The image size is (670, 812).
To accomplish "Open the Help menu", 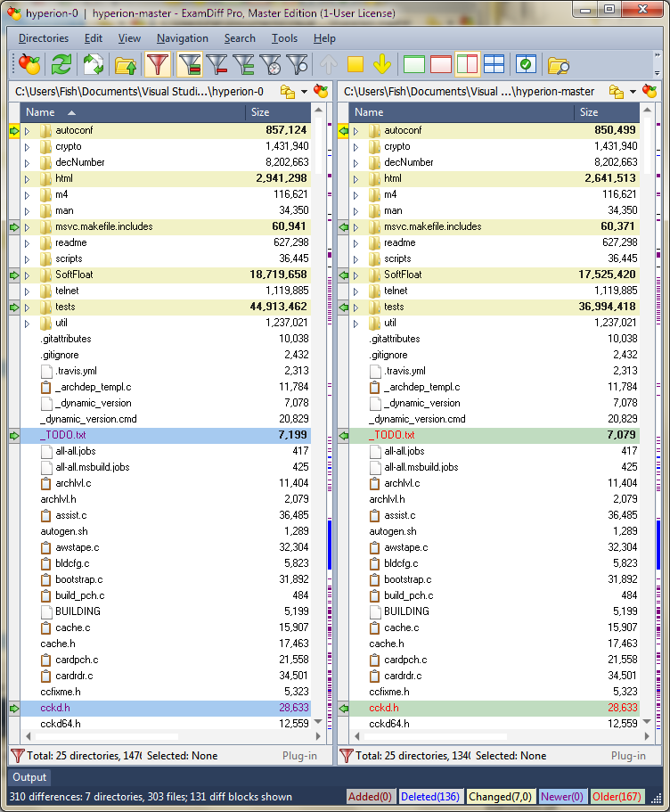I will (324, 38).
